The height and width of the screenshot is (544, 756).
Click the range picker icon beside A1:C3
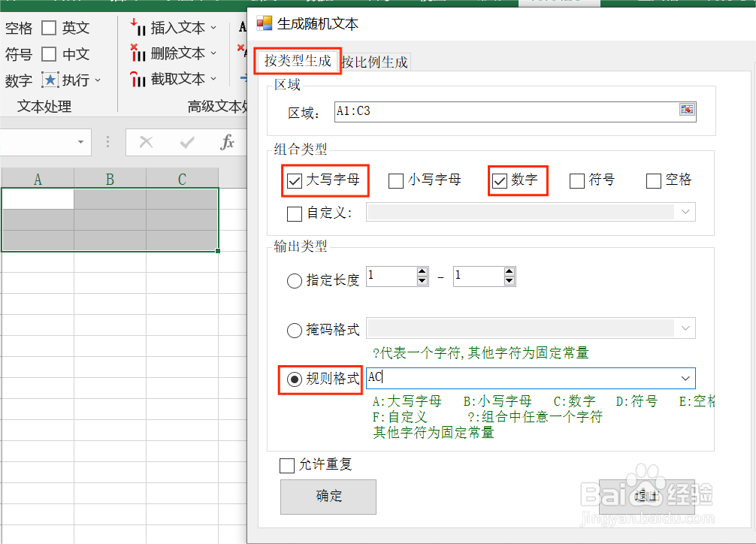coord(687,110)
